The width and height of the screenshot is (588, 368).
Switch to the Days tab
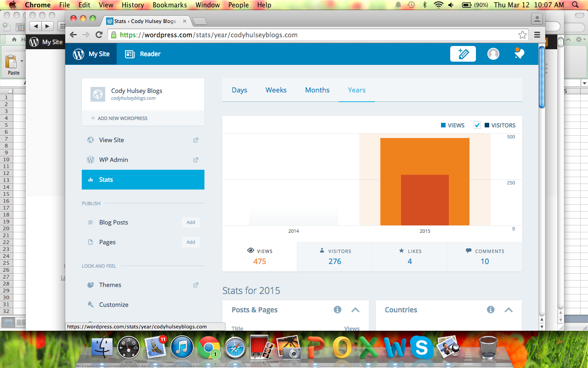pos(239,90)
